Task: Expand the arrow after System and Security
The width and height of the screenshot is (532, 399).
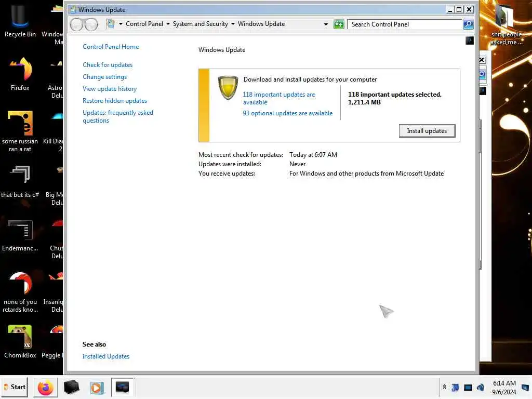Action: point(233,24)
